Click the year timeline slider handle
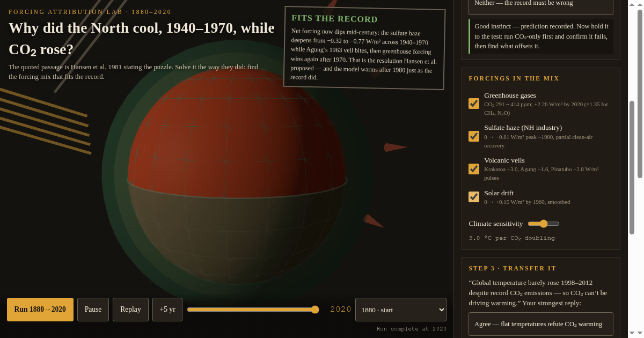 315,310
